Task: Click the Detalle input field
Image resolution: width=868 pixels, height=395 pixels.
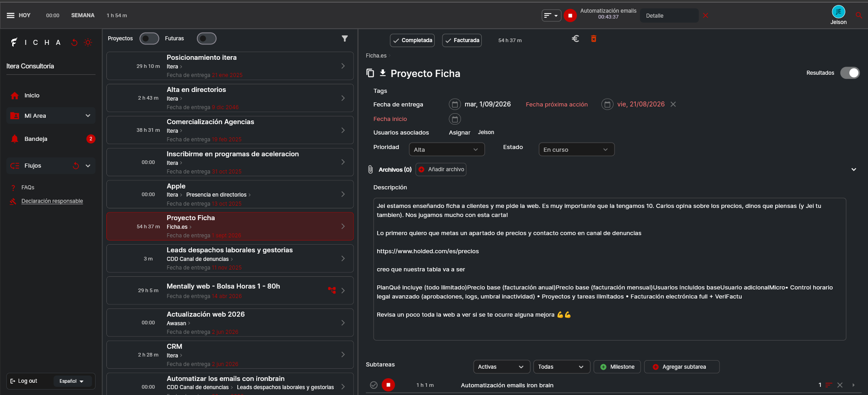Action: click(669, 15)
